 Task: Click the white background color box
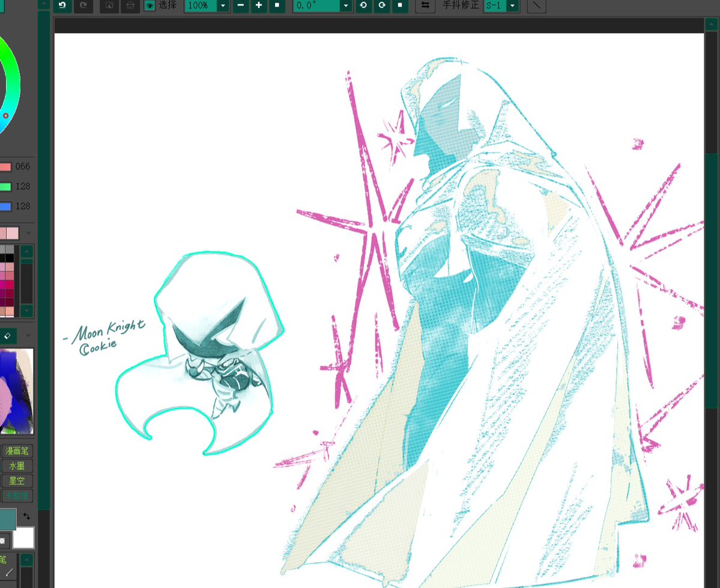tap(23, 538)
